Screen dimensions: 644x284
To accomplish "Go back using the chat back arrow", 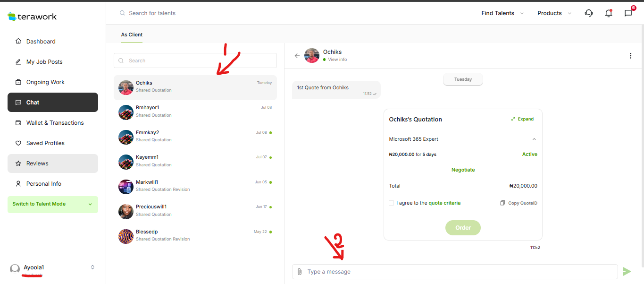I will coord(297,56).
